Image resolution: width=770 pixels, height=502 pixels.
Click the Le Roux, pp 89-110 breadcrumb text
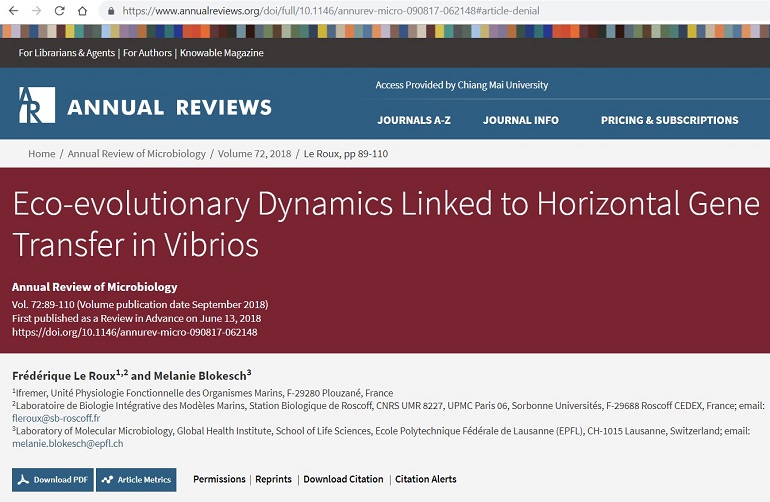346,154
